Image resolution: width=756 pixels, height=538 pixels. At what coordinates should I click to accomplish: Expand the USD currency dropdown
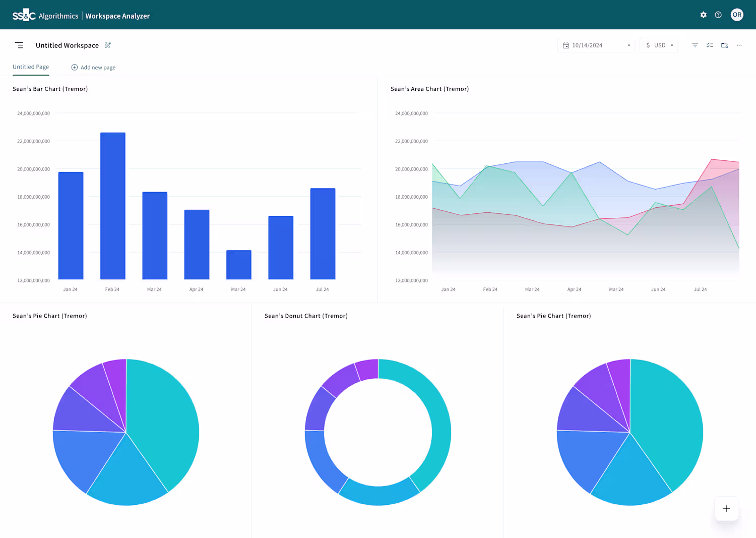tap(659, 45)
